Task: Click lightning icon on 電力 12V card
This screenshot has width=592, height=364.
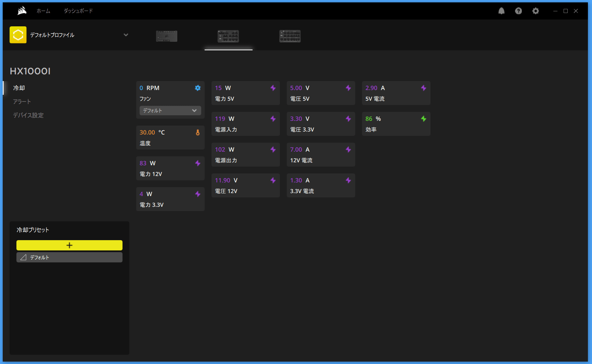Action: (198, 163)
